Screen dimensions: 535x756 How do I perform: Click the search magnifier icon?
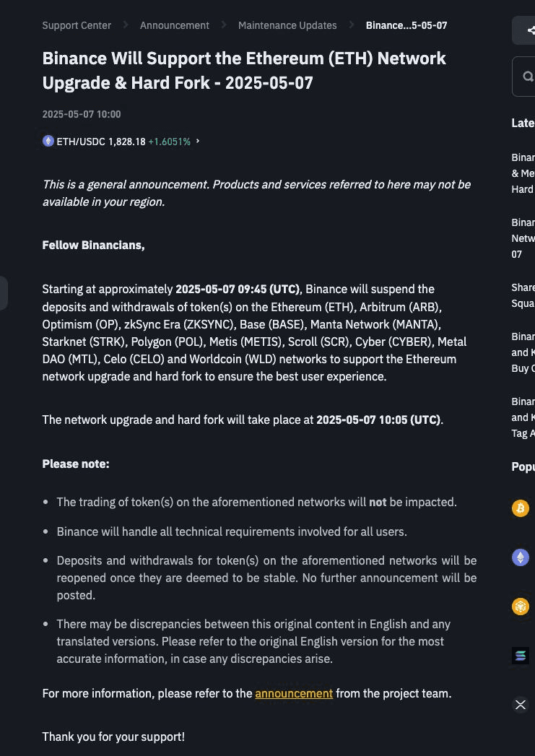click(x=528, y=77)
